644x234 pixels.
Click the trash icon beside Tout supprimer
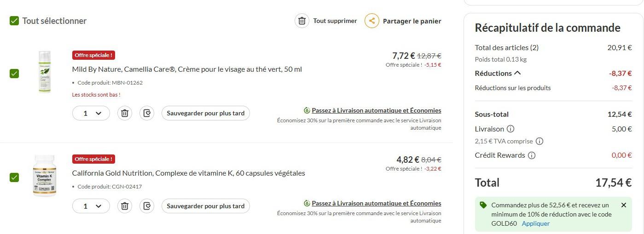pos(302,21)
